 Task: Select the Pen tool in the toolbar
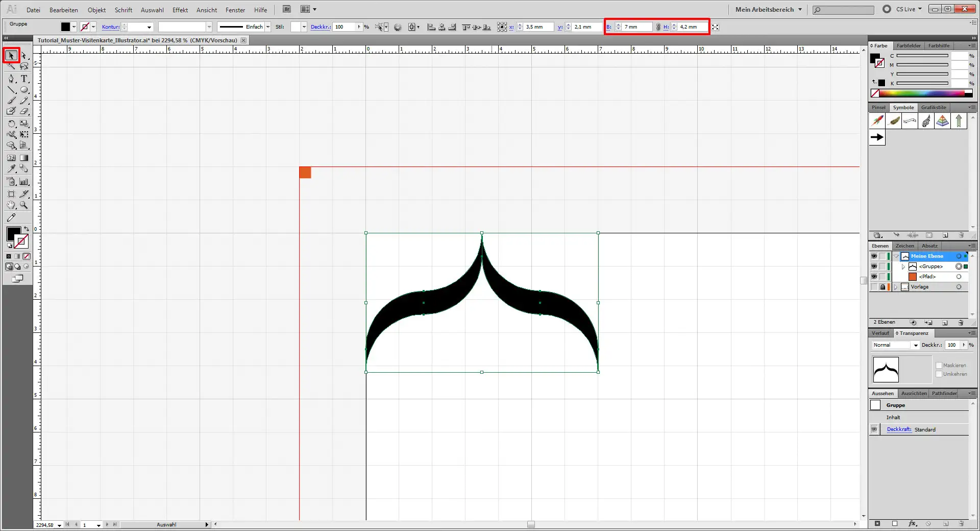11,79
